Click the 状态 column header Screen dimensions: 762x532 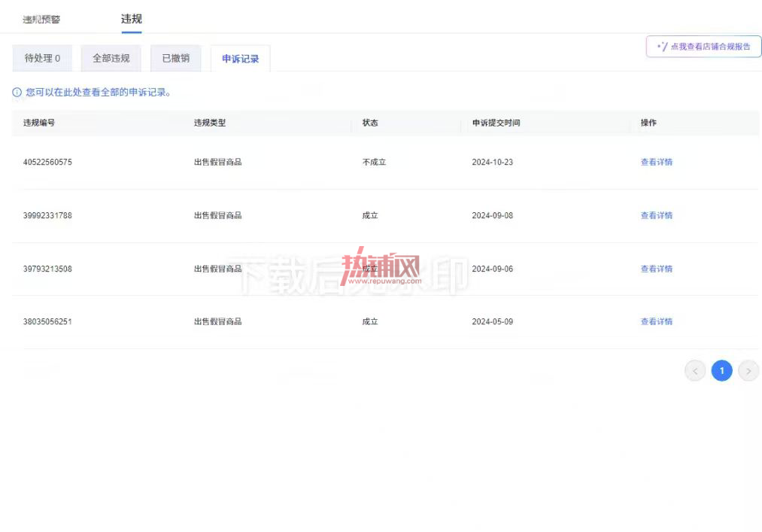(370, 123)
